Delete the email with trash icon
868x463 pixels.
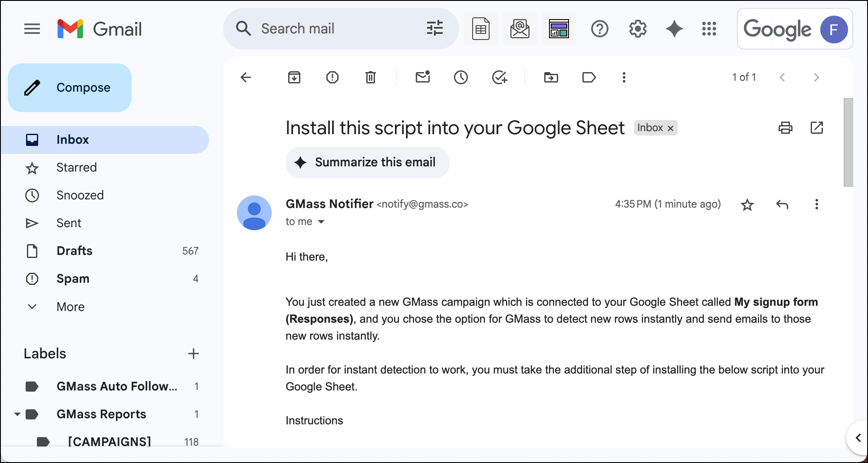coord(370,77)
